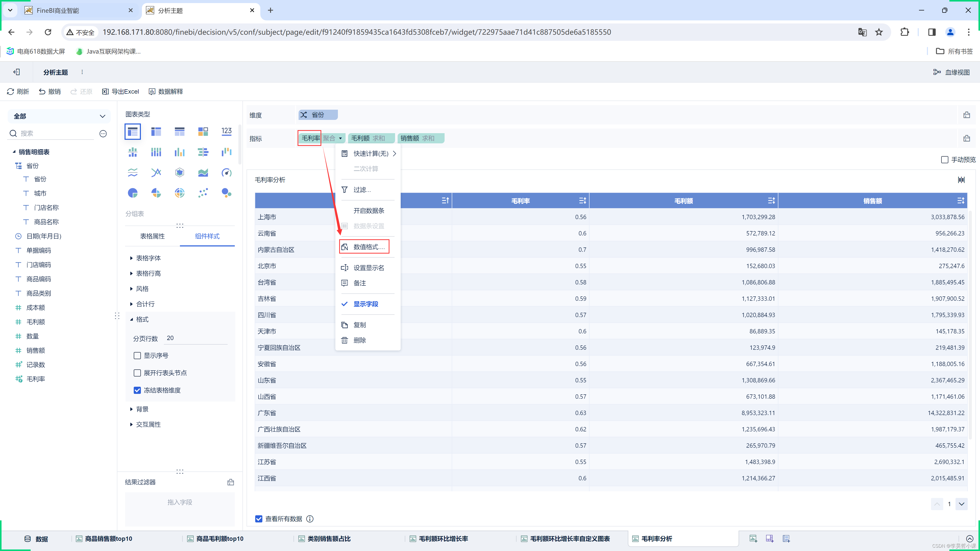Sort the 销售额 column via its header icon
980x551 pixels.
click(961, 201)
